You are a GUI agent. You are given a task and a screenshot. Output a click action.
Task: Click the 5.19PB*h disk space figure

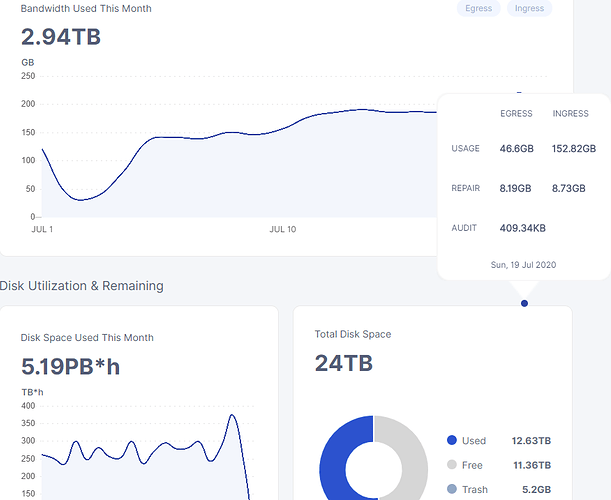point(70,367)
